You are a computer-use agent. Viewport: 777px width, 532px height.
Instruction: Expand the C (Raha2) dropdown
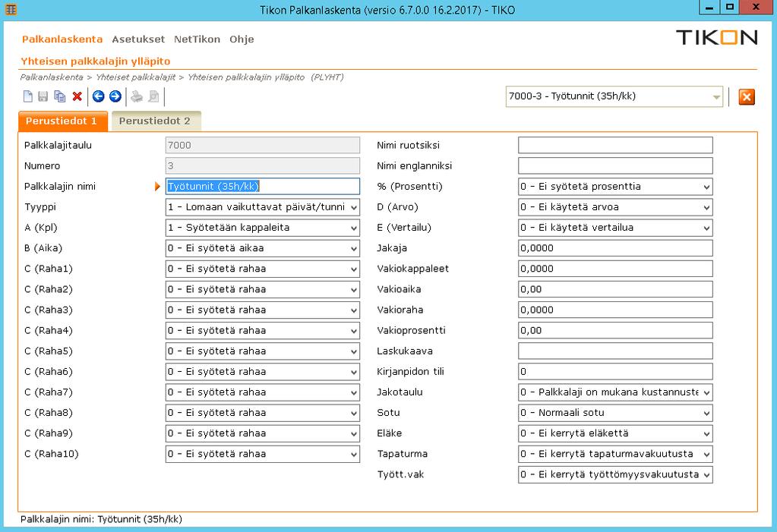click(354, 290)
